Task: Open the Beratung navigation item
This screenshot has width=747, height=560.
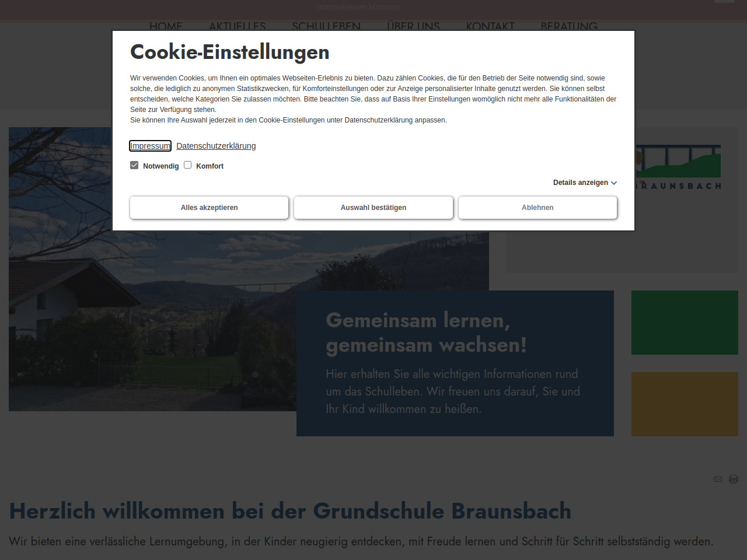Action: pos(569,26)
